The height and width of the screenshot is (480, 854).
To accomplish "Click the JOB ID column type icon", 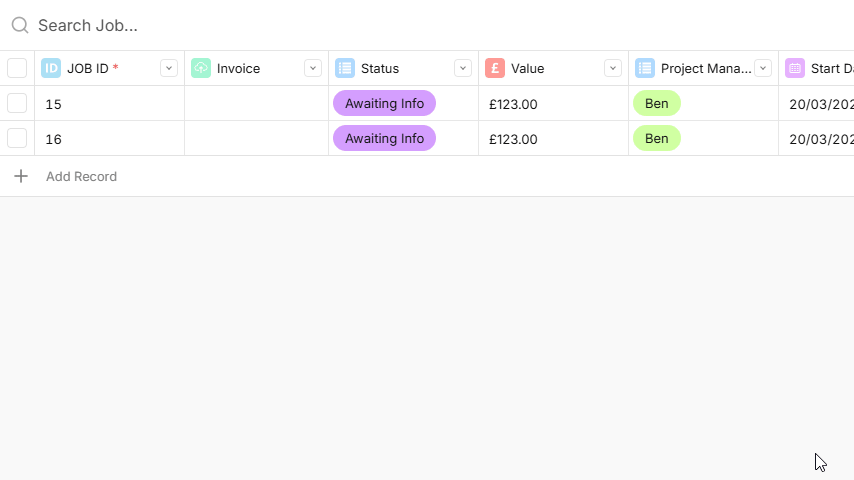I will (x=51, y=68).
